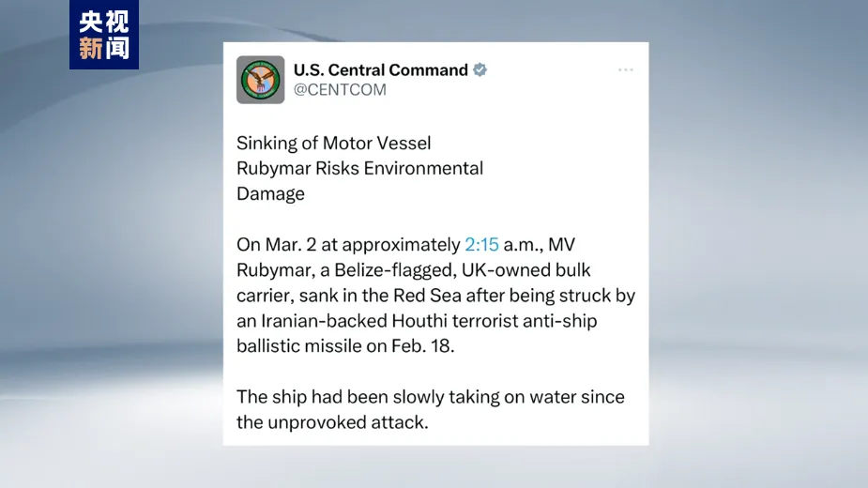Image resolution: width=868 pixels, height=488 pixels.
Task: Click the CCTV News logo badge
Action: click(104, 35)
